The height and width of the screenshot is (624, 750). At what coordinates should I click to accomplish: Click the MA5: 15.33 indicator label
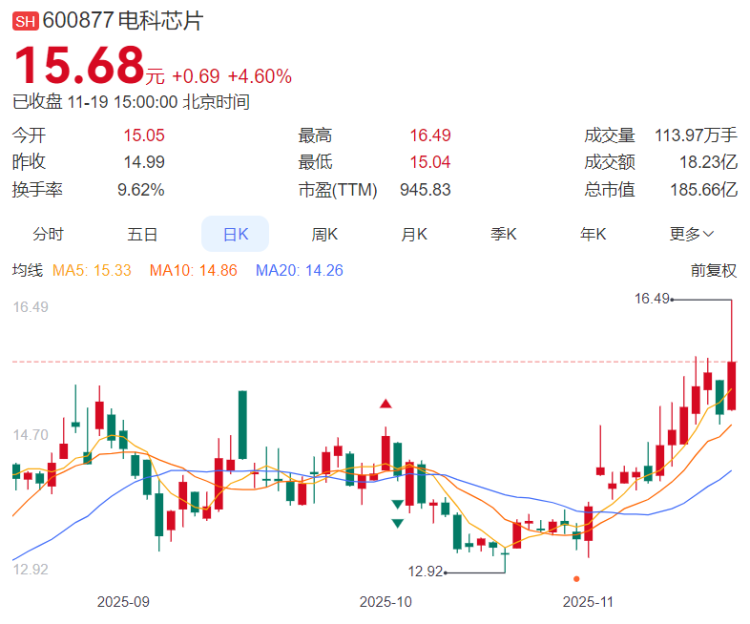91,271
